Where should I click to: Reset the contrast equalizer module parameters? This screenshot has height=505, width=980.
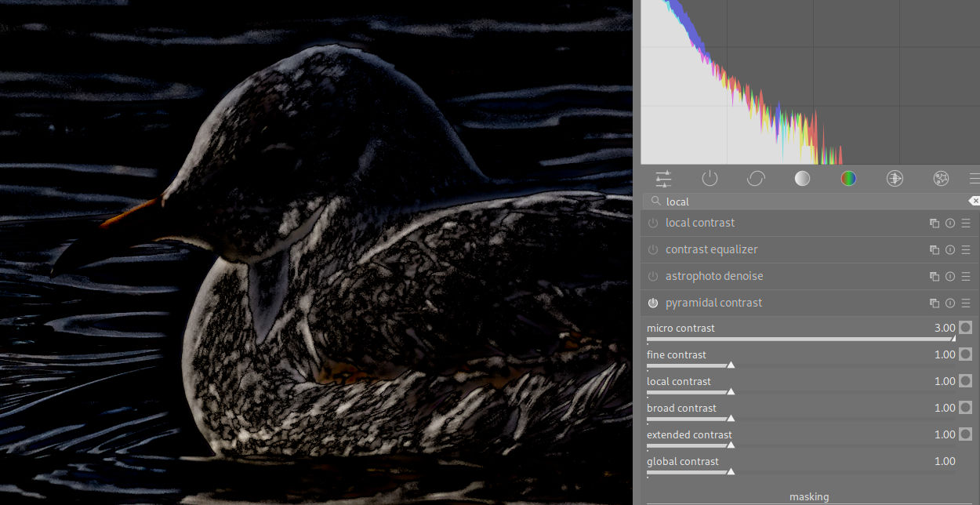click(x=950, y=250)
